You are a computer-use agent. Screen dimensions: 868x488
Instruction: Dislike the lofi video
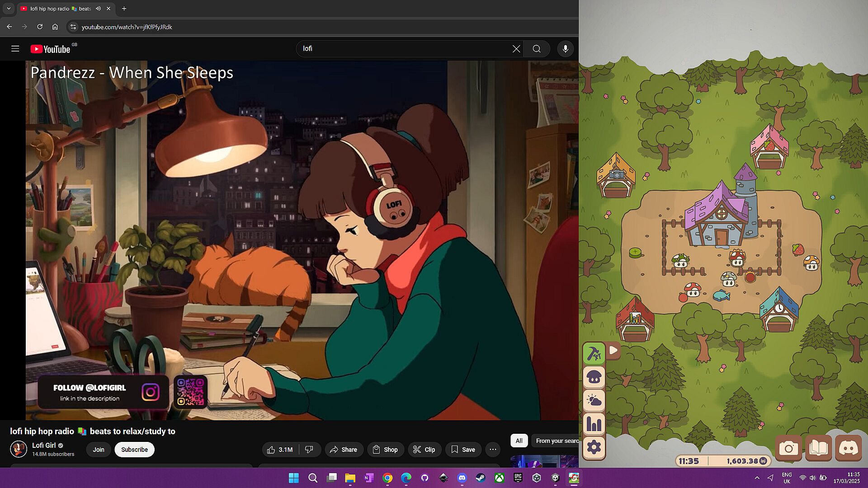point(309,450)
